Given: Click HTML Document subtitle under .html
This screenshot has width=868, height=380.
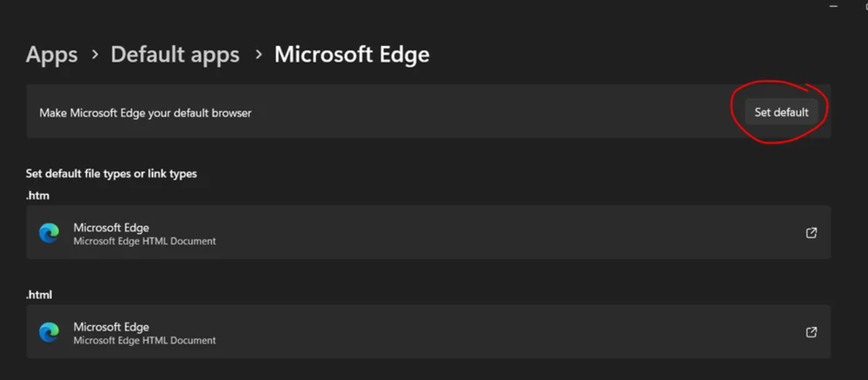Looking at the screenshot, I should pyautogui.click(x=144, y=340).
